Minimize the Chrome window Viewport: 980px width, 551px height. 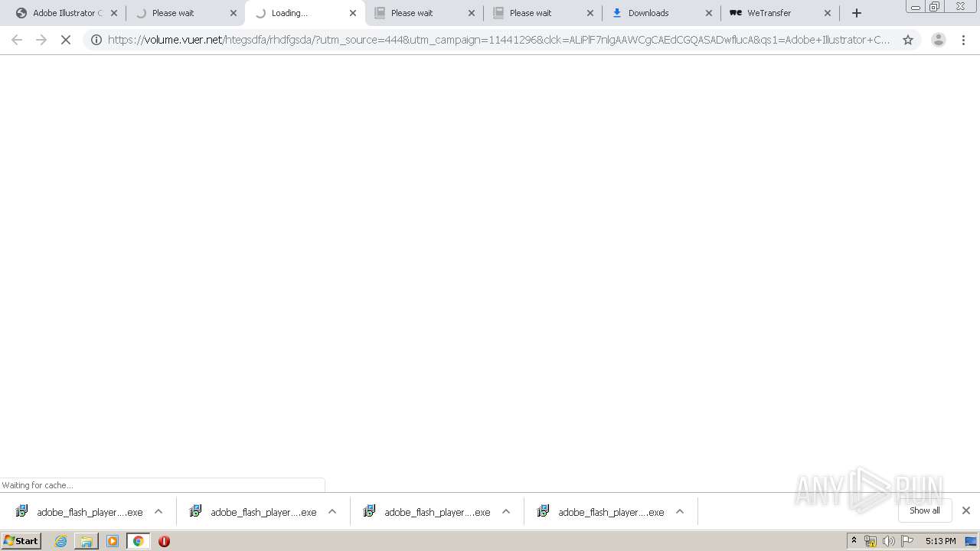[x=916, y=7]
